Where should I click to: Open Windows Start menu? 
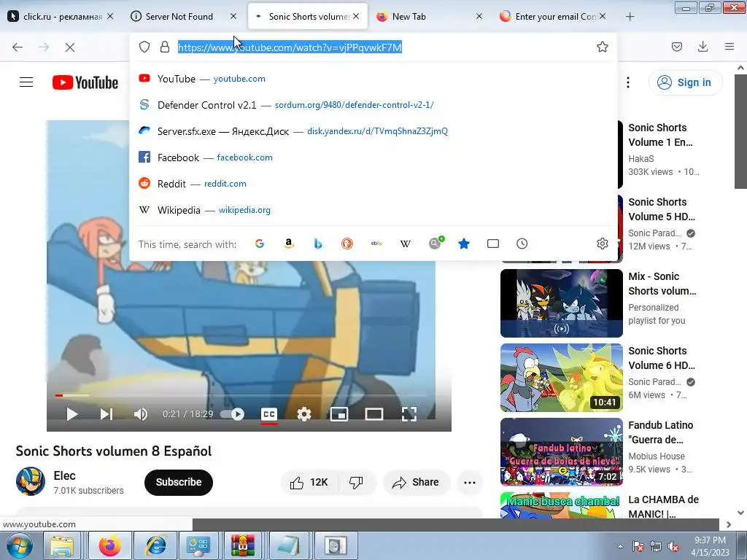tap(19, 545)
